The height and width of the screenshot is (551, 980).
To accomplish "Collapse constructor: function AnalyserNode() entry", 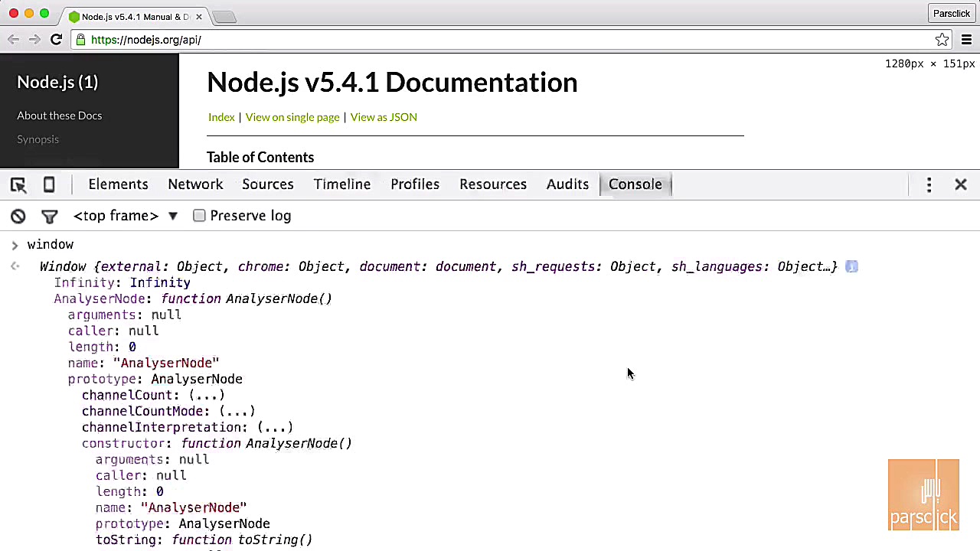I will point(217,443).
